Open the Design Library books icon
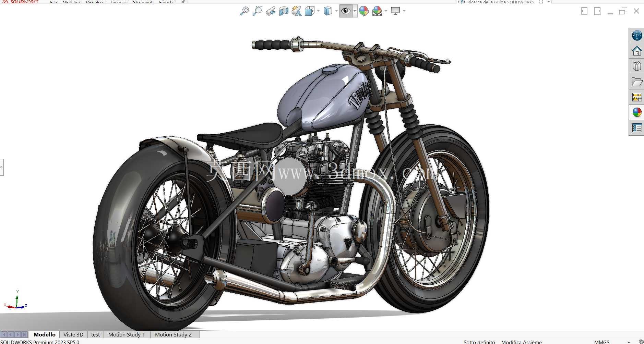 coord(637,66)
